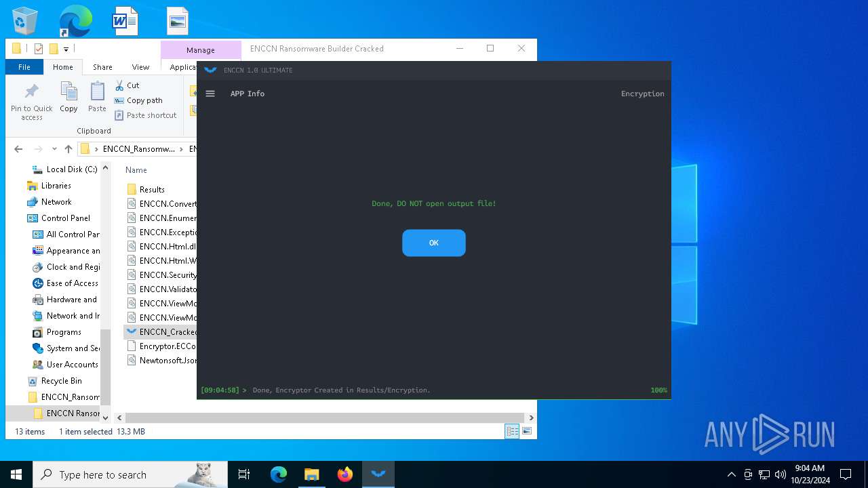Open the Results folder
868x488 pixels.
click(x=146, y=190)
